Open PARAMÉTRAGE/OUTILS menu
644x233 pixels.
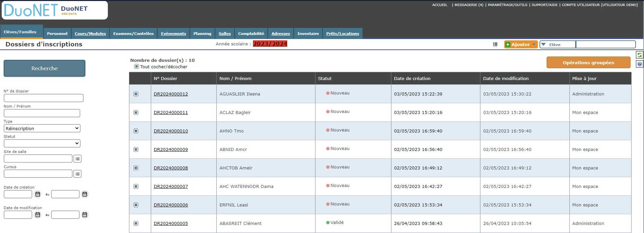[508, 5]
